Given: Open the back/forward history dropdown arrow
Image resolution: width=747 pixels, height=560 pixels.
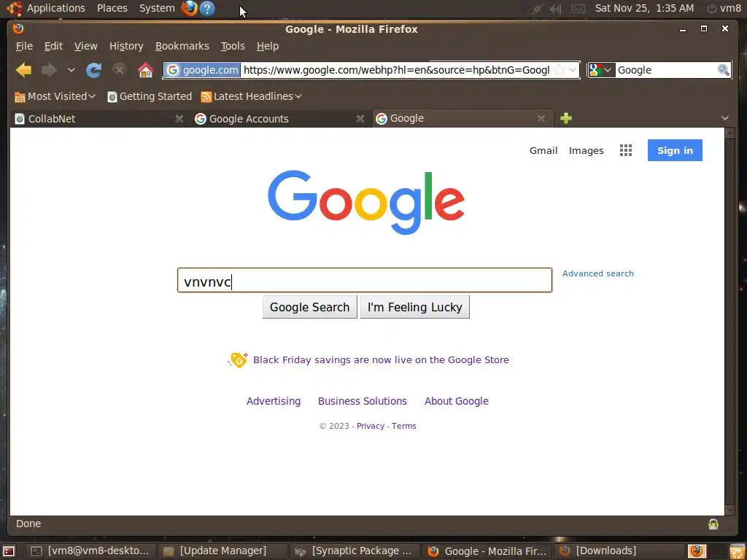Looking at the screenshot, I should [x=71, y=71].
